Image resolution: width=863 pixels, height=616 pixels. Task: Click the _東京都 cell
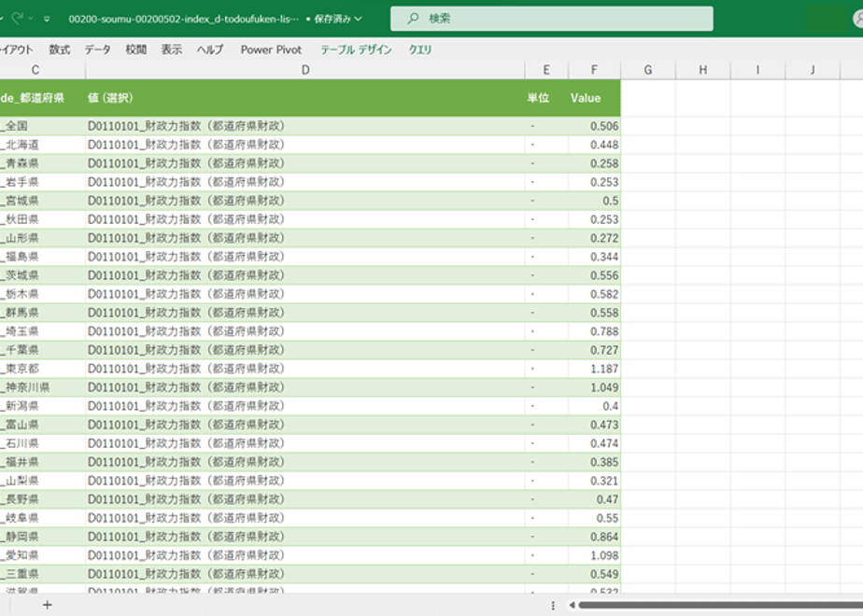42,369
